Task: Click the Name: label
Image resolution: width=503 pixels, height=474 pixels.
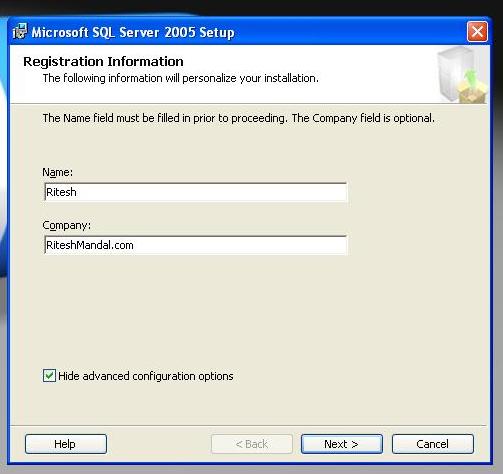Action: (x=57, y=172)
